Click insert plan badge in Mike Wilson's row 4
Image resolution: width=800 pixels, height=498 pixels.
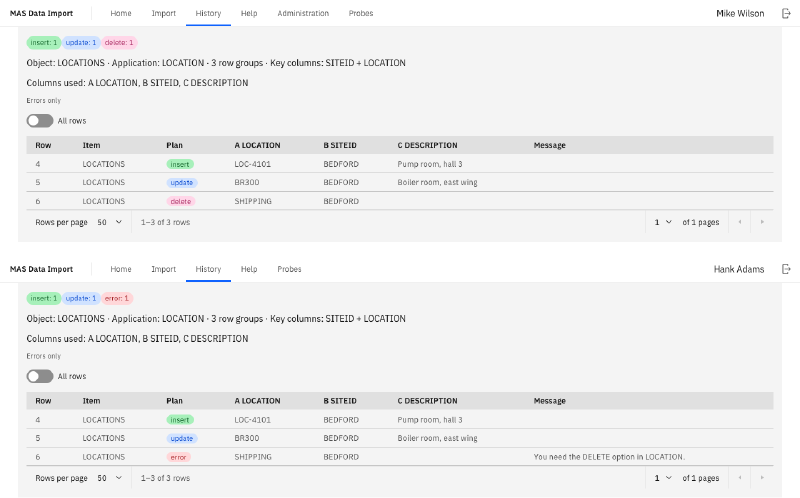click(180, 164)
